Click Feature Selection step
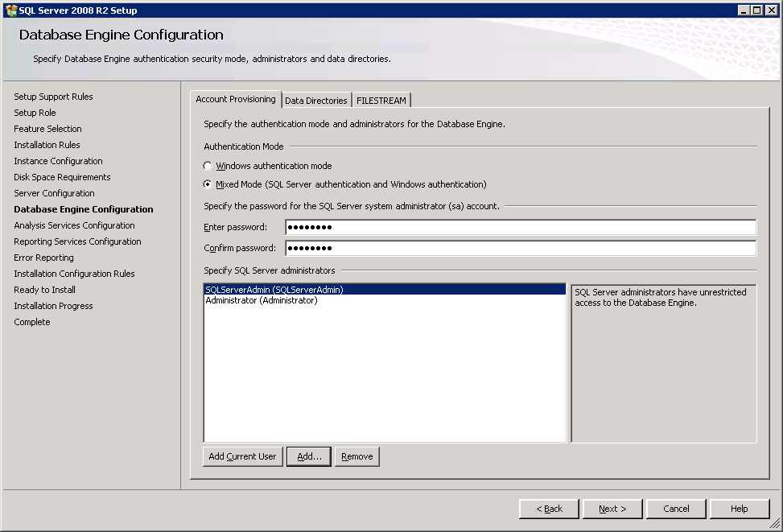The image size is (783, 532). coord(48,129)
